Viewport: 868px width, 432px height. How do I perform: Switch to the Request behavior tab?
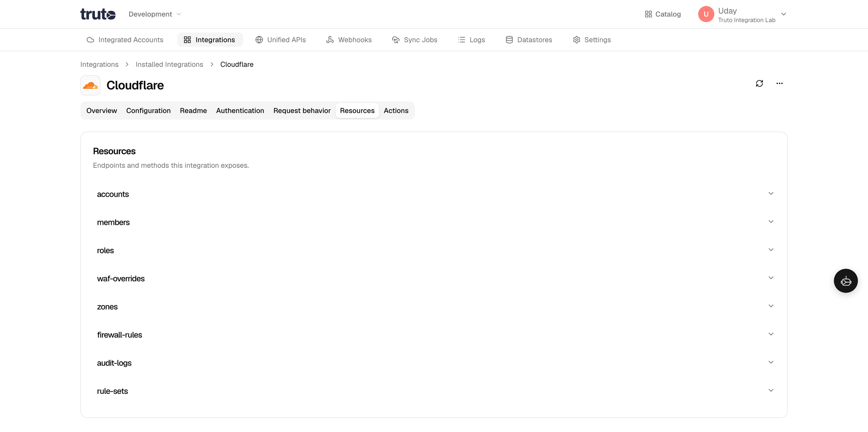[x=302, y=111]
